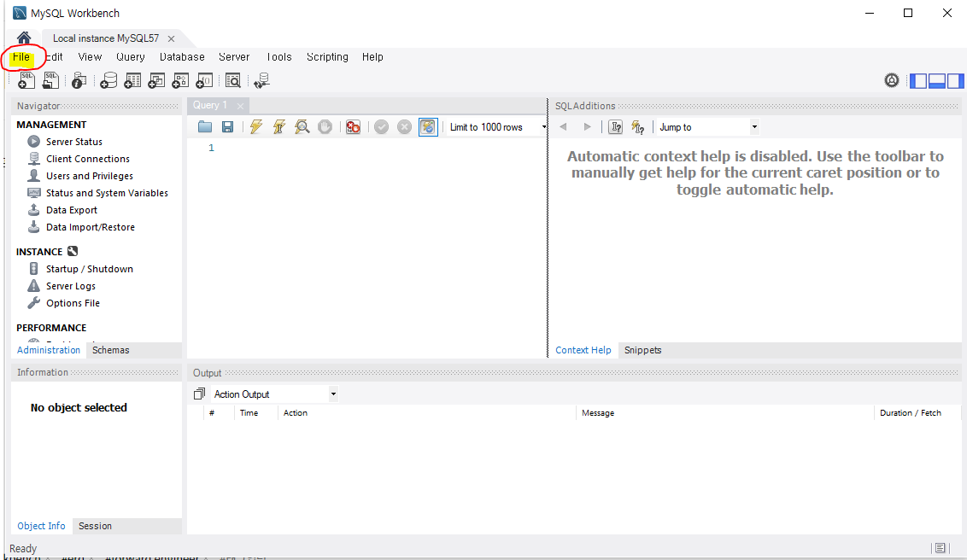Screen dimensions: 967x560
Task: Toggle the right sidebar panel visibility
Action: (955, 80)
